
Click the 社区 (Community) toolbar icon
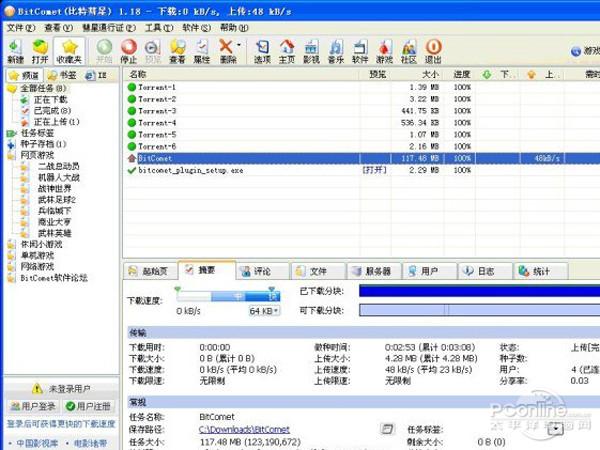tap(408, 50)
